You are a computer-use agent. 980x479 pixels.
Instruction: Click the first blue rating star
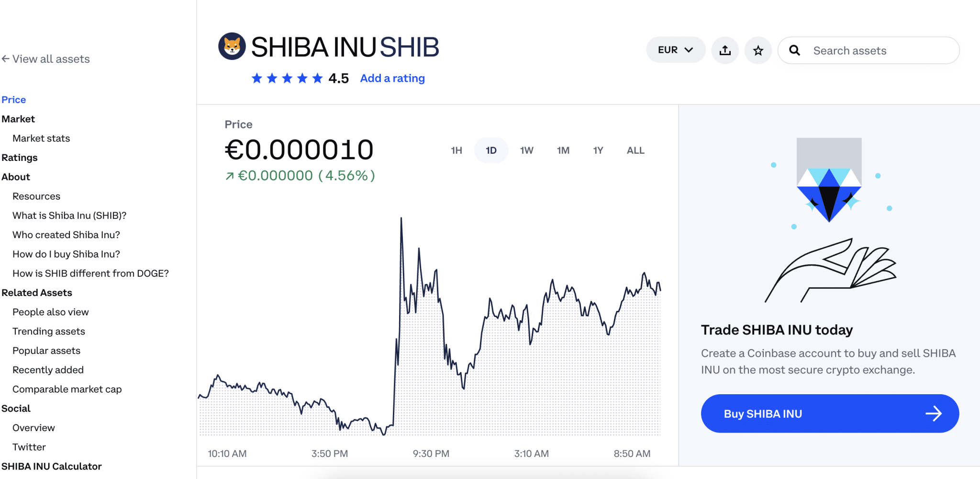pos(256,78)
